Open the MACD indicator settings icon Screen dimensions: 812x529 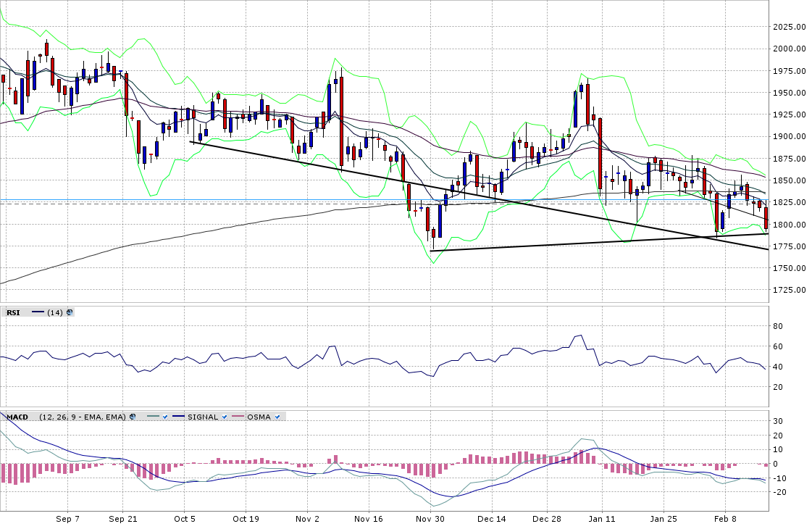pos(132,417)
